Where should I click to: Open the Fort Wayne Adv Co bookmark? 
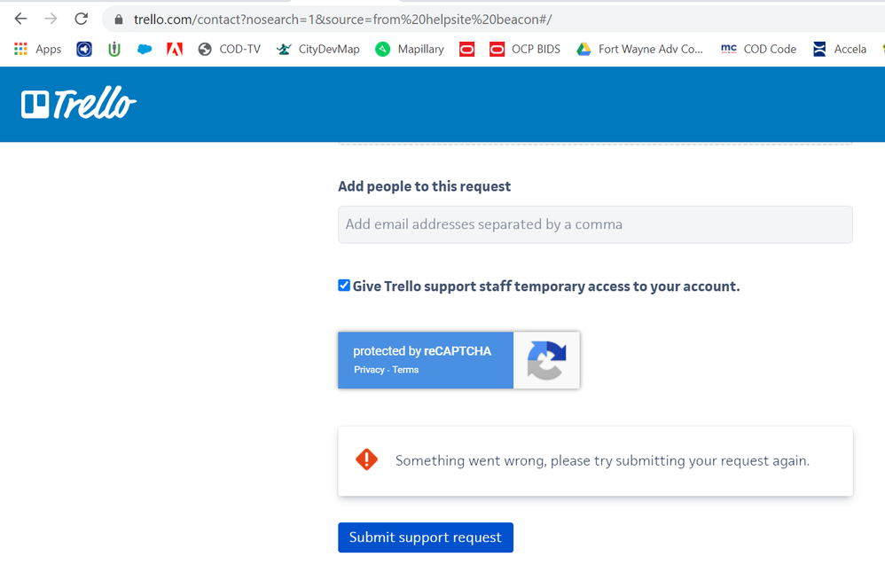click(x=639, y=49)
